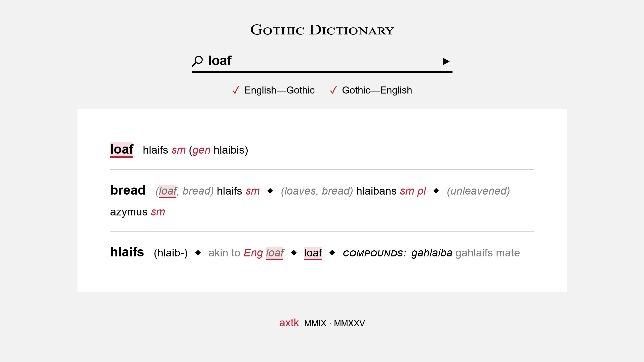Toggle the red checkmark beside English—Gothic

235,90
